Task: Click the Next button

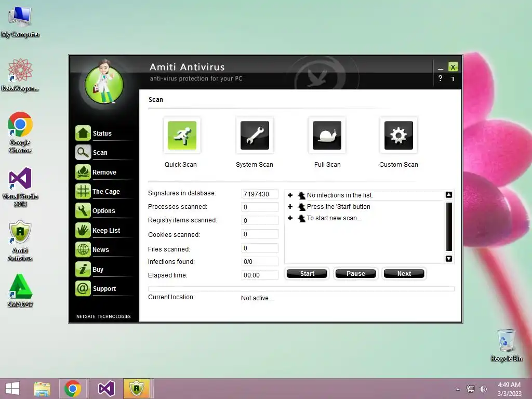Action: click(404, 273)
